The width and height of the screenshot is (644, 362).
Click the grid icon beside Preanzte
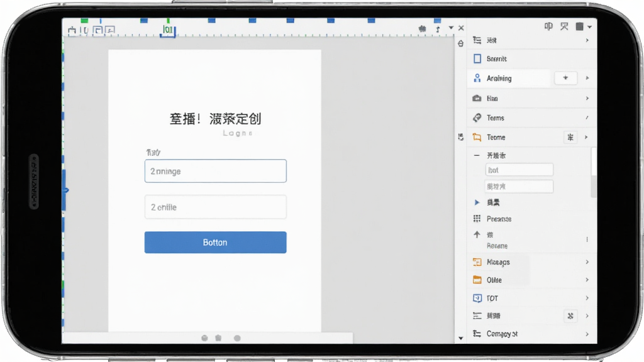coord(477,219)
